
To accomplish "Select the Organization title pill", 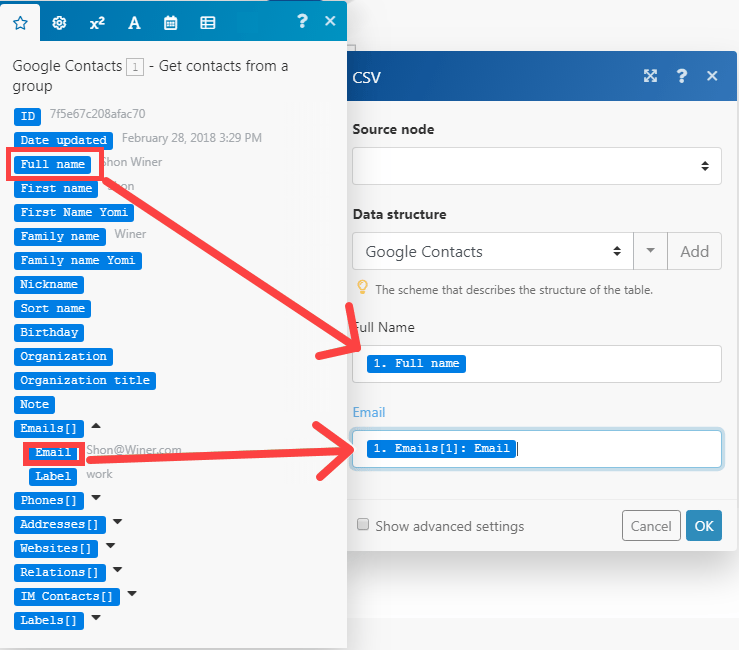I will [x=85, y=381].
